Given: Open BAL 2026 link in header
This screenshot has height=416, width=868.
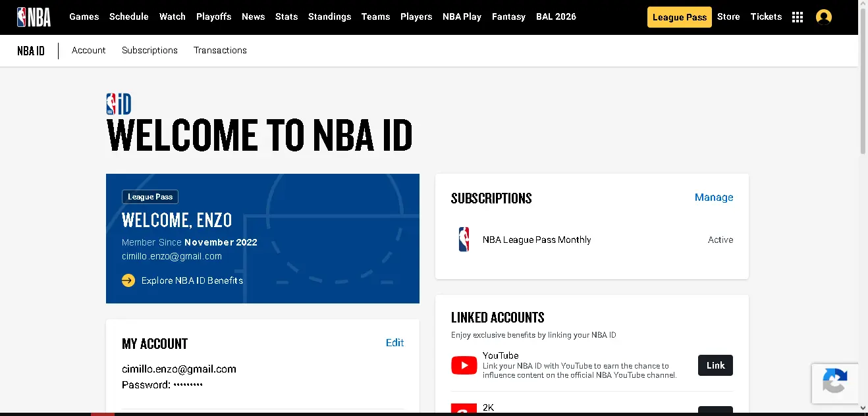Looking at the screenshot, I should coord(556,16).
